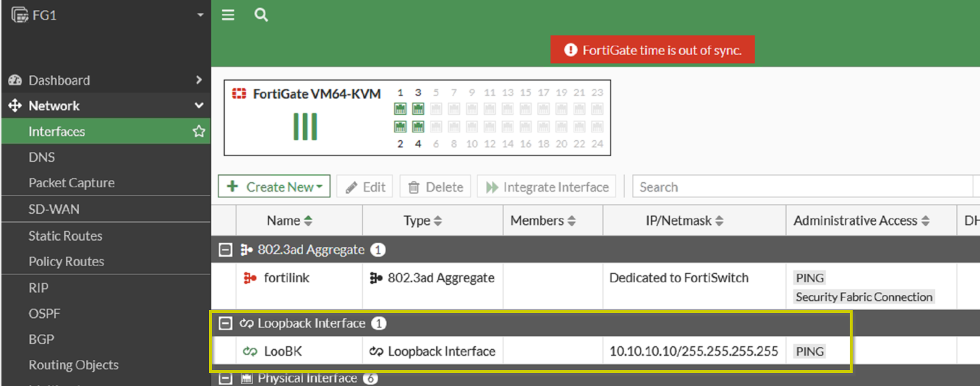Screen dimensions: 980x386
Task: Select port 1 on the faceplate
Action: point(400,109)
